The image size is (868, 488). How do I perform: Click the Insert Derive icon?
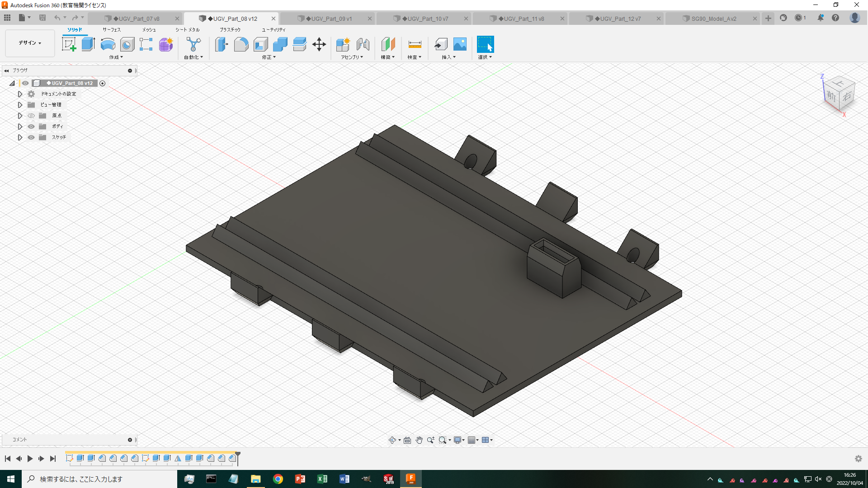(x=441, y=44)
